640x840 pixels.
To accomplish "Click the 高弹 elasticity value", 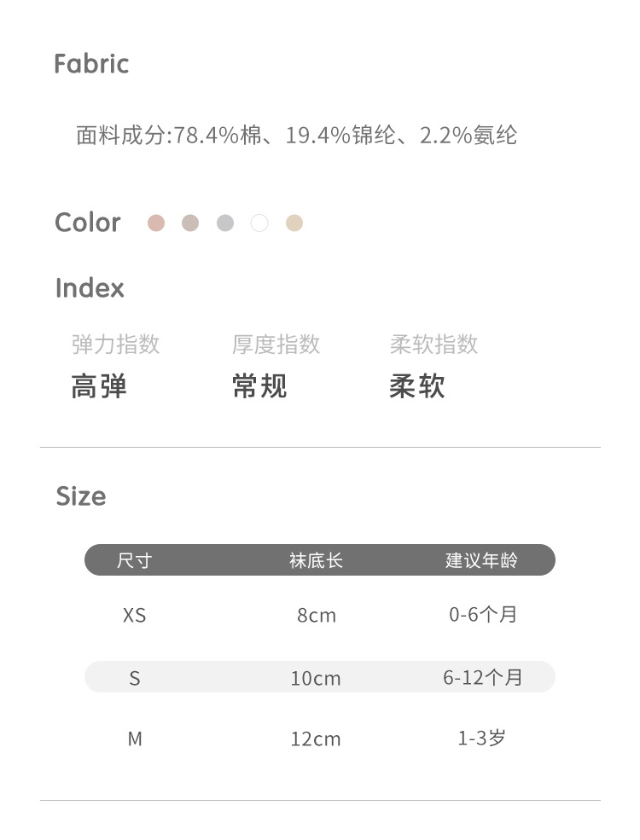I will click(99, 387).
